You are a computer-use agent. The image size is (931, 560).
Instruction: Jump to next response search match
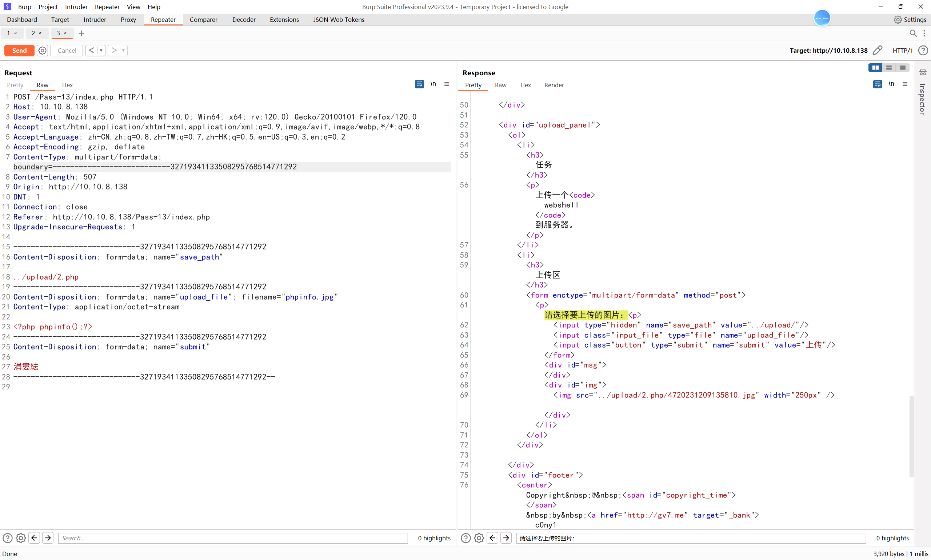(506, 538)
